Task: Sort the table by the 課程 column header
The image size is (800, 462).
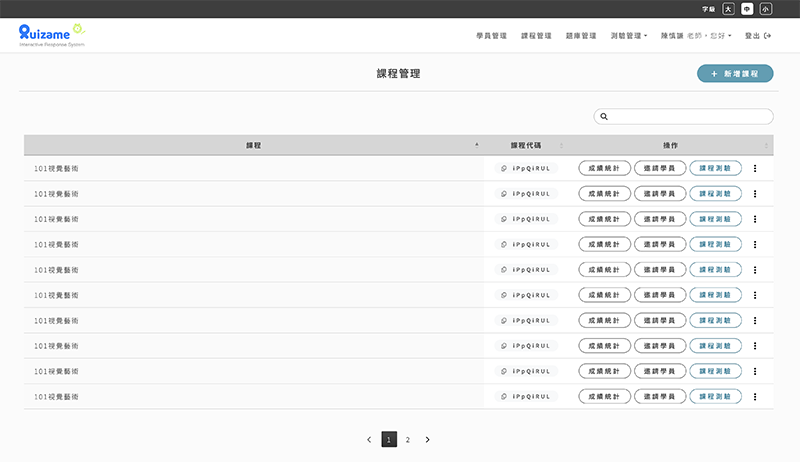Action: click(x=253, y=145)
